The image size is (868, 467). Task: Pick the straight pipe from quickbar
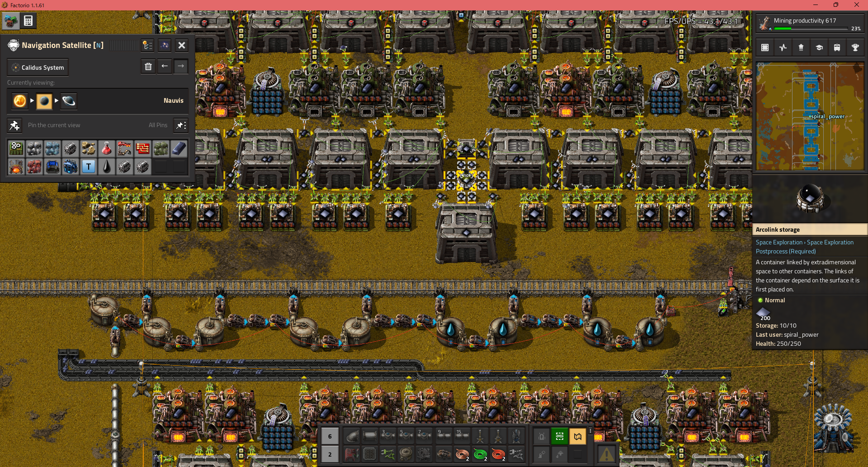point(370,436)
